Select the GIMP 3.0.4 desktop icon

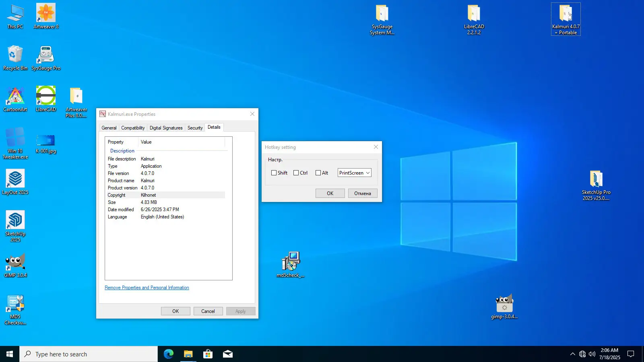point(15,262)
